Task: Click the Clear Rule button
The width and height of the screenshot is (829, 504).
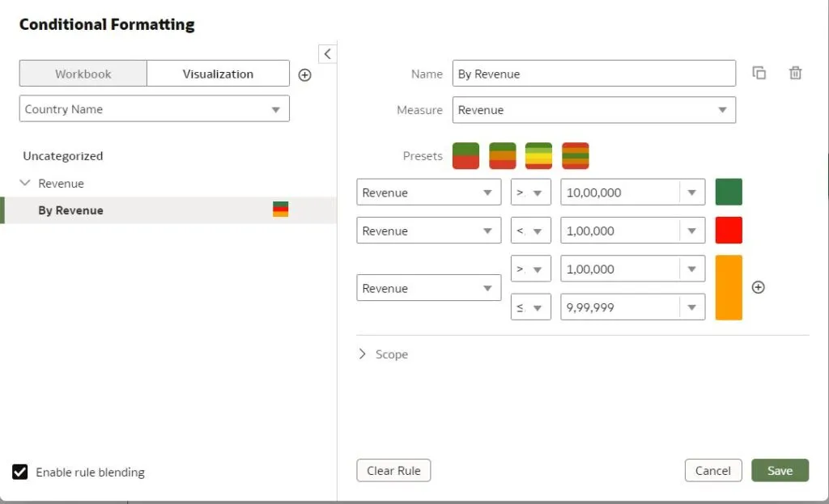Action: click(393, 471)
